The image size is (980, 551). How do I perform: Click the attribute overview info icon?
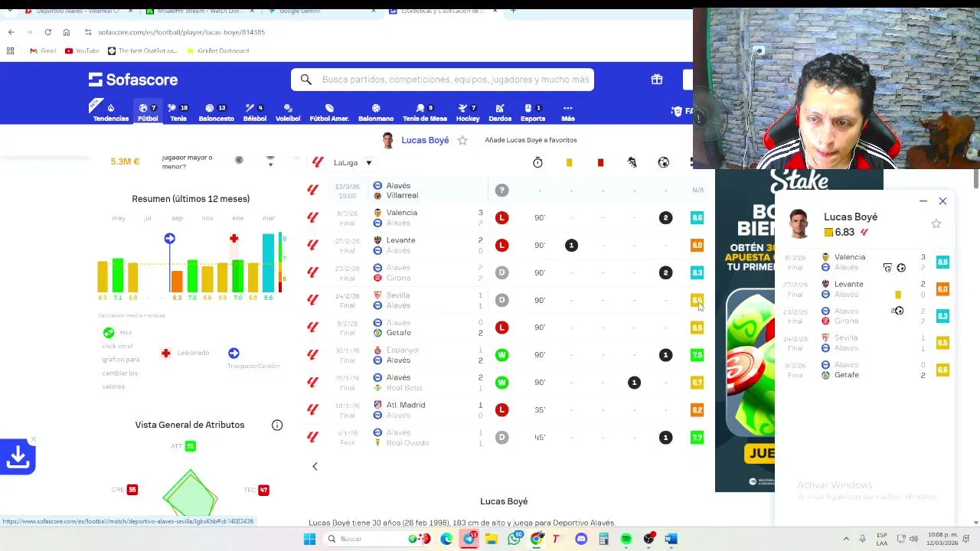(277, 425)
